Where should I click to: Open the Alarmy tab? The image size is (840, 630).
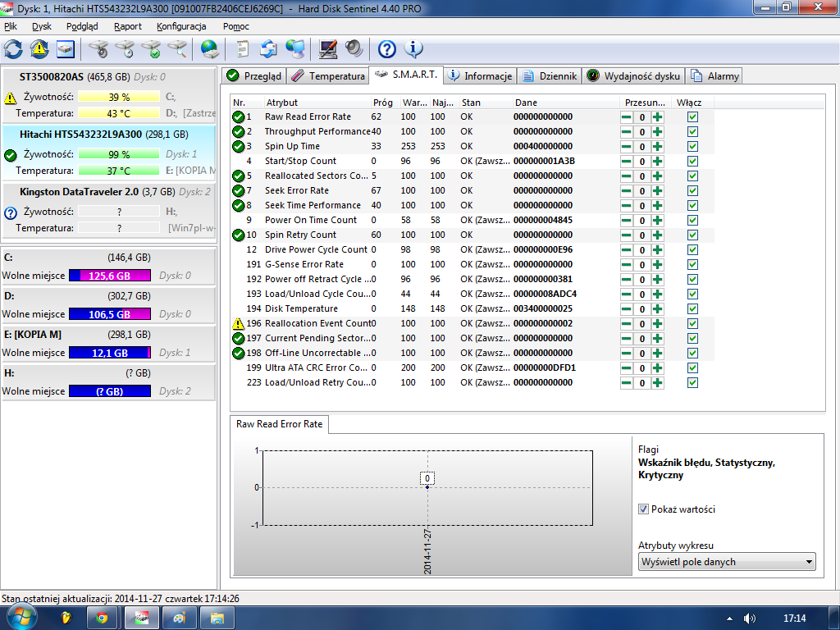(x=714, y=76)
